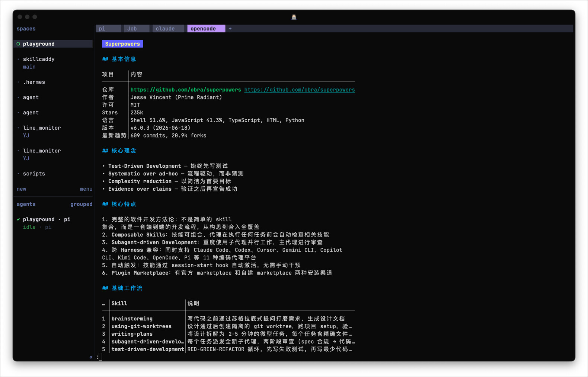Click the test-driven-development skill cell
The width and height of the screenshot is (588, 377).
[x=148, y=349]
